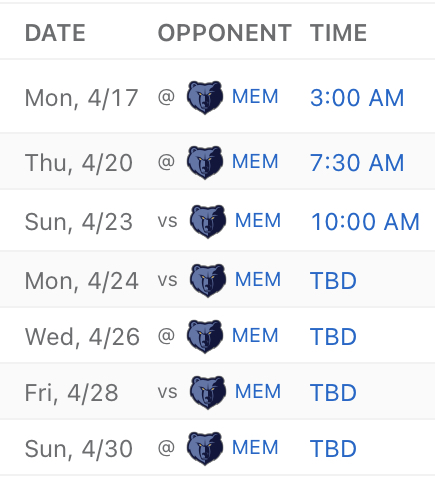Click Grizzlies logo in Fri 4/28 row
The width and height of the screenshot is (435, 490).
point(208,392)
